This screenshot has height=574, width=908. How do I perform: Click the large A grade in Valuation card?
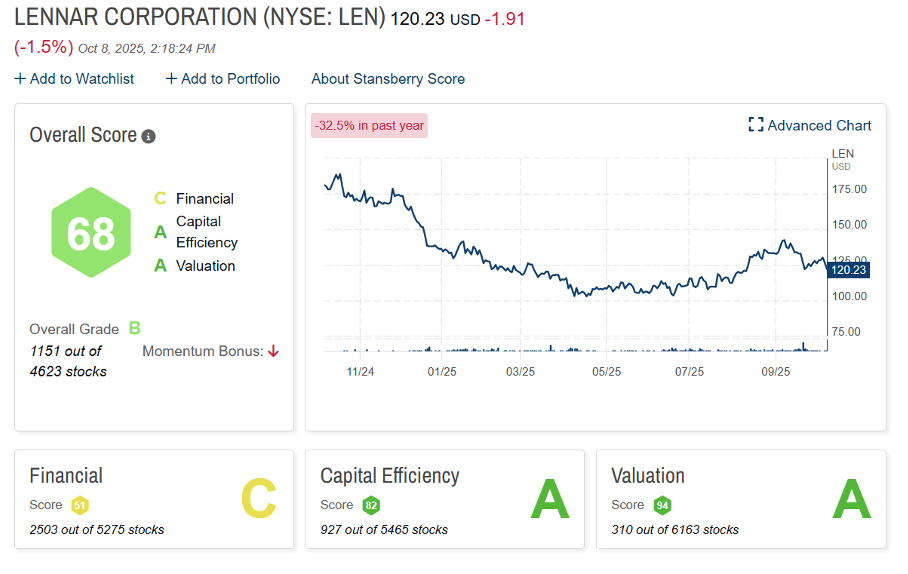[852, 499]
